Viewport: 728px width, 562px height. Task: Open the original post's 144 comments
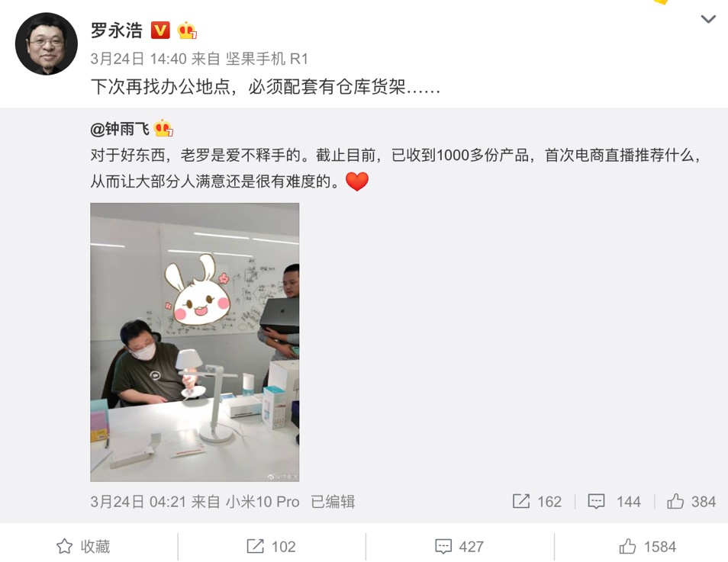point(614,502)
